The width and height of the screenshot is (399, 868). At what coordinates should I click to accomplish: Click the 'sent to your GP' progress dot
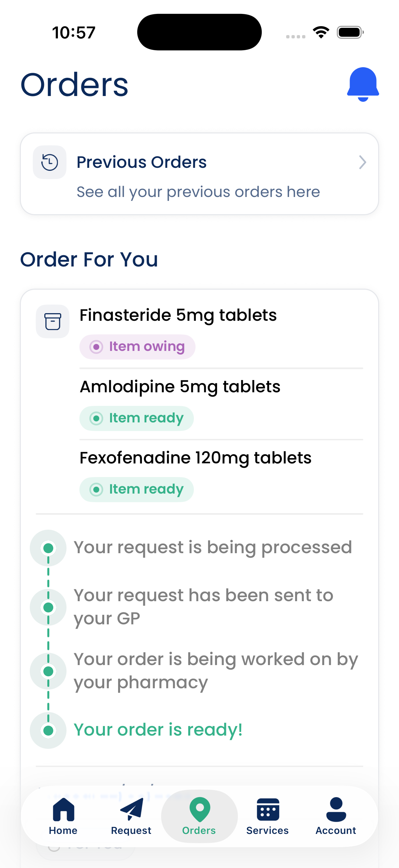48,607
